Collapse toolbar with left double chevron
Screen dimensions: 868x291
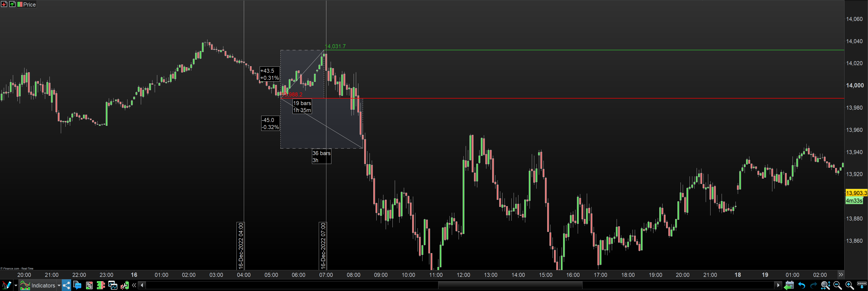(x=134, y=285)
